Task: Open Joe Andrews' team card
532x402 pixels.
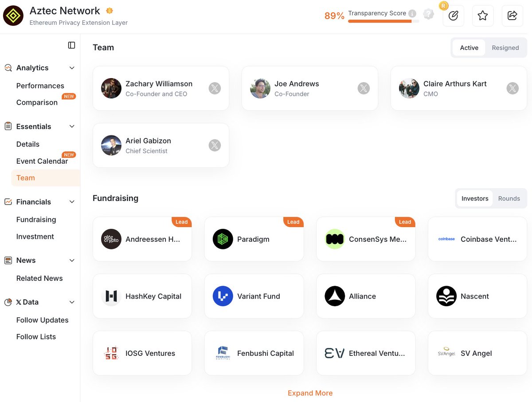Action: 310,88
